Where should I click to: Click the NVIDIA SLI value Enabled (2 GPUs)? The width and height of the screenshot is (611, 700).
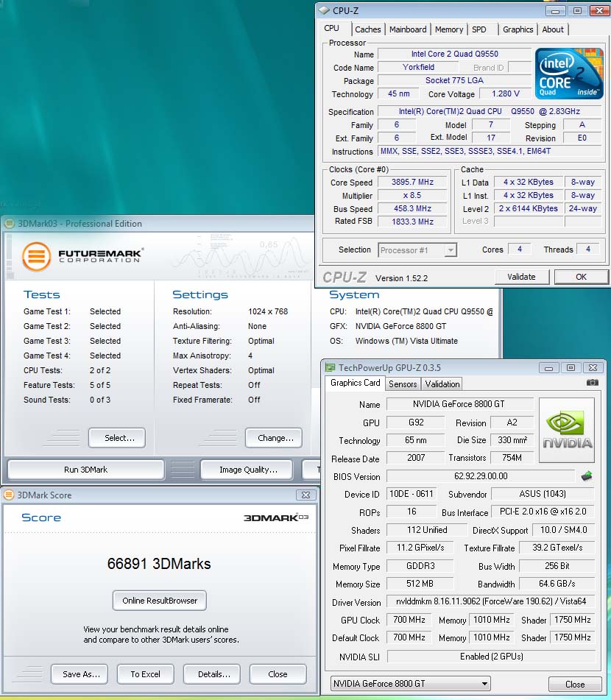(x=491, y=657)
